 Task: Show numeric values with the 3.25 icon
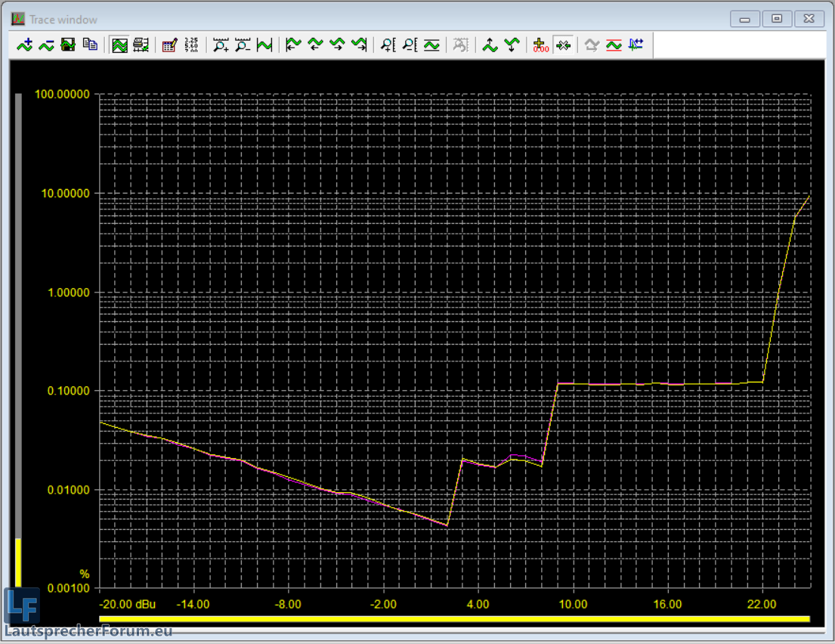tap(191, 45)
